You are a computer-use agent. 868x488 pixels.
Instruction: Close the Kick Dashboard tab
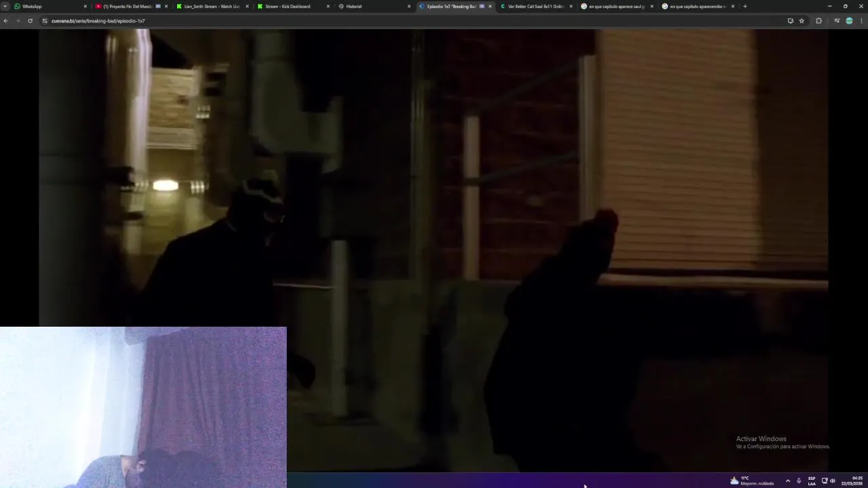pos(328,6)
